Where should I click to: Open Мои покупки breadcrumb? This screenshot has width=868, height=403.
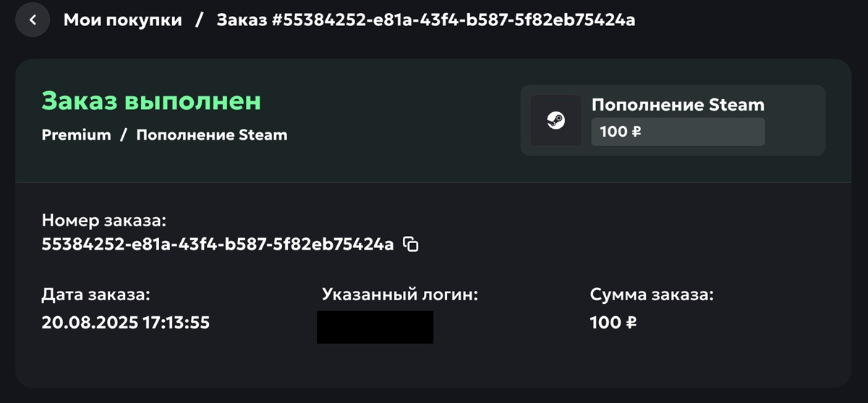tap(123, 20)
